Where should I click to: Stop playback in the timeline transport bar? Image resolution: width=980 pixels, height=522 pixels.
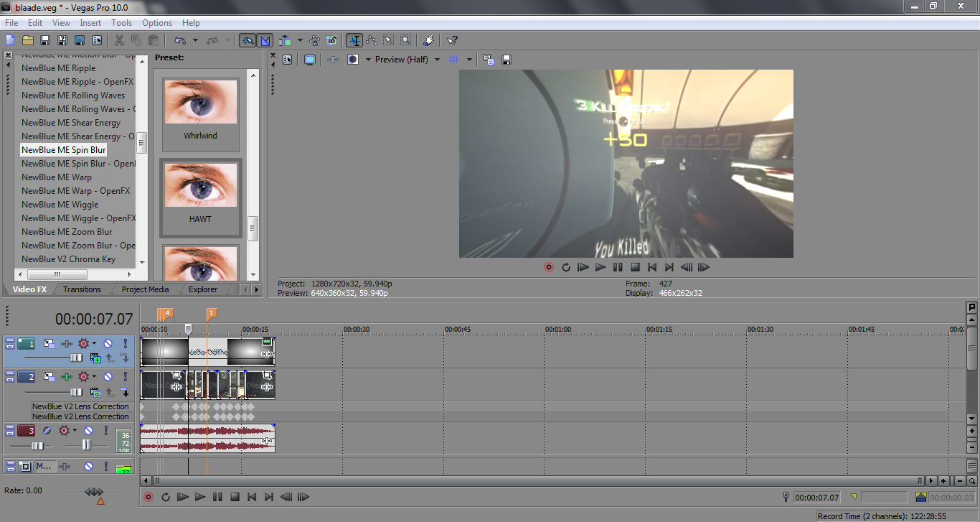235,497
